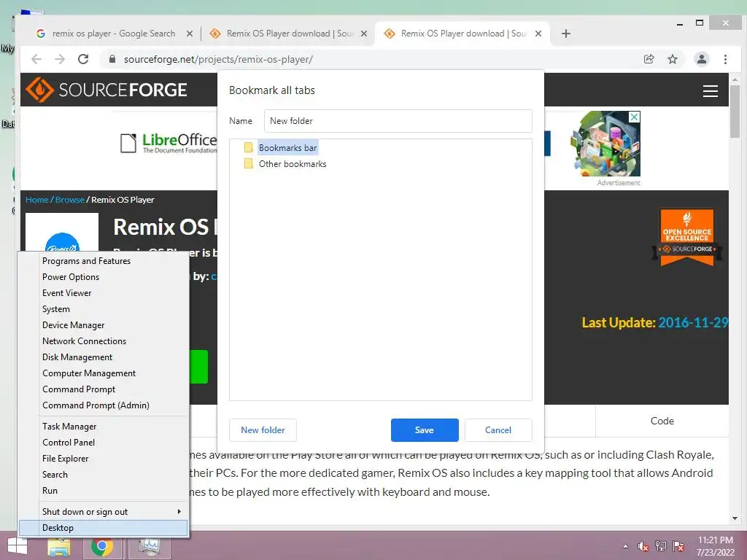Select System in the context menu

[104, 309]
